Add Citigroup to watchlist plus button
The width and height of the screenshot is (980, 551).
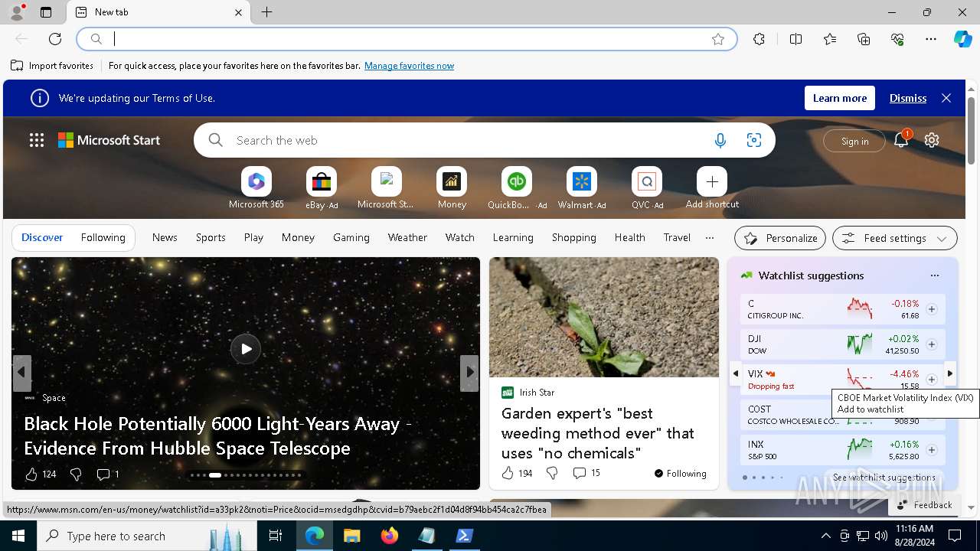click(x=932, y=309)
